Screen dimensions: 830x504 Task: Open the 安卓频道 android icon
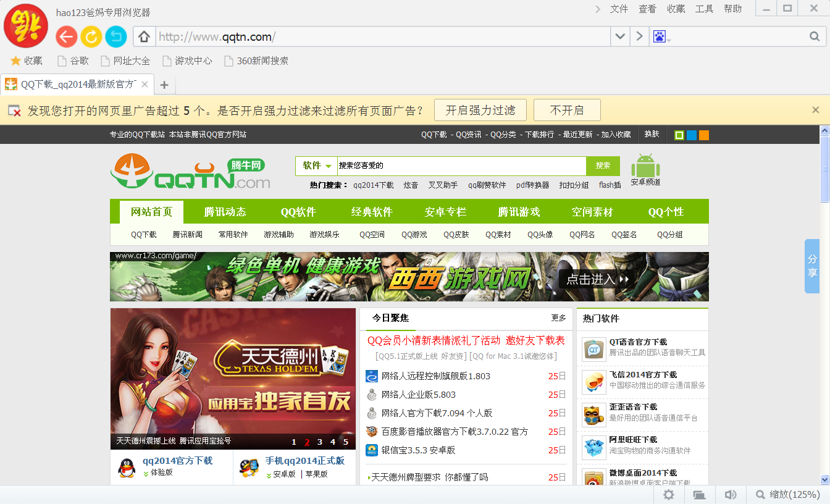tap(645, 170)
